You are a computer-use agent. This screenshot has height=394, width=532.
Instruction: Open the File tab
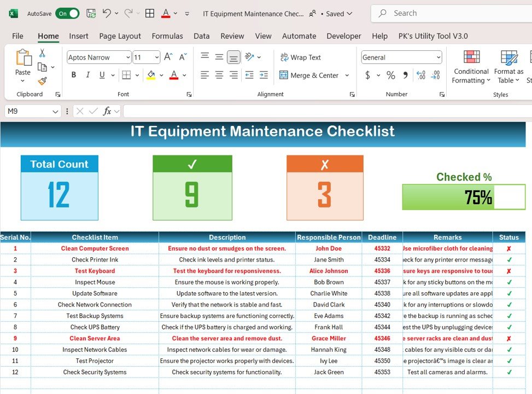(17, 36)
